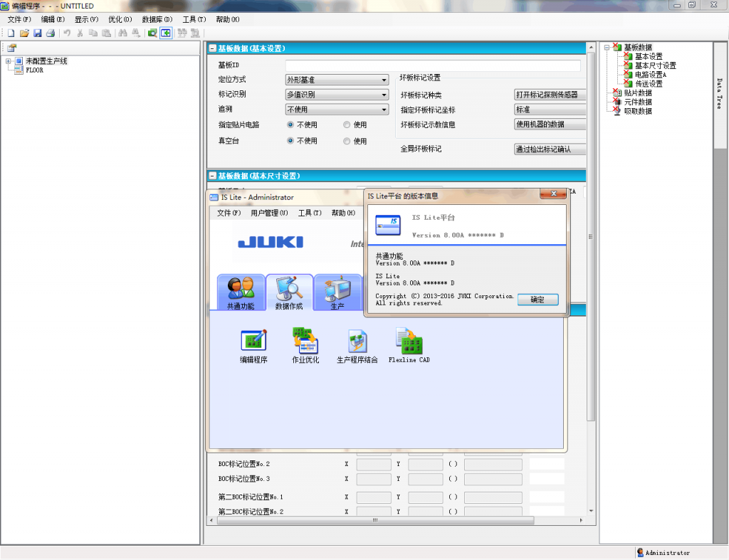Viewport: 729px width, 560px height.
Task: Close the IS Lite version info dialog
Action: pos(553,194)
